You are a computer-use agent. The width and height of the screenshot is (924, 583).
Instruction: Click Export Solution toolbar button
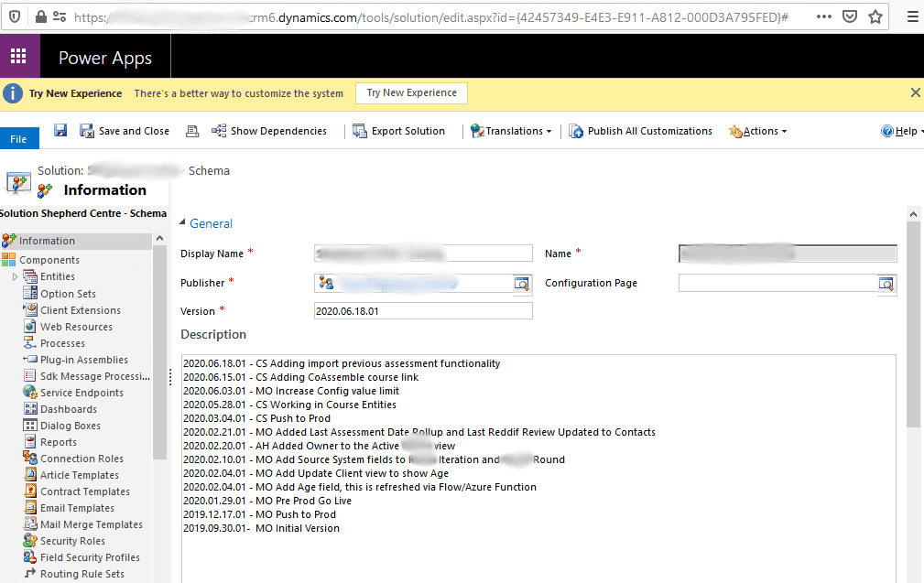[x=398, y=131]
